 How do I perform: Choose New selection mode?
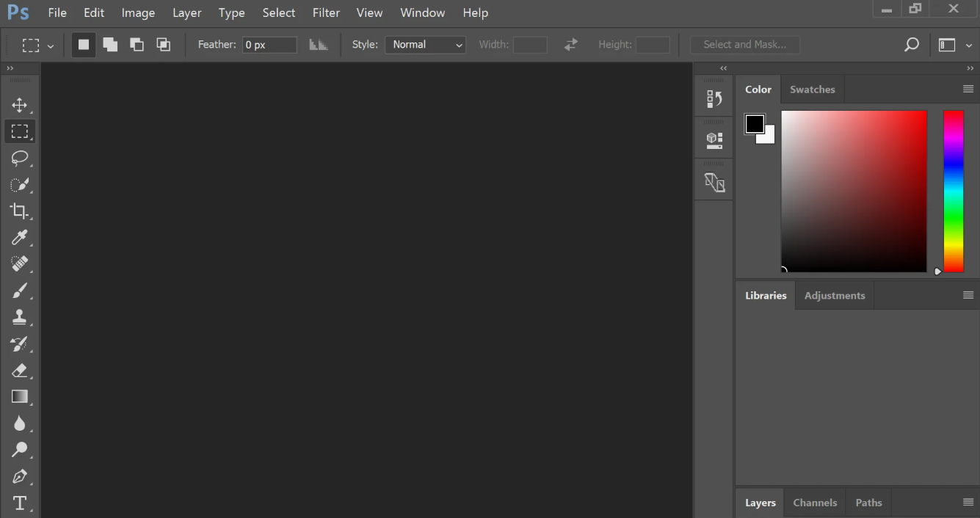point(84,45)
